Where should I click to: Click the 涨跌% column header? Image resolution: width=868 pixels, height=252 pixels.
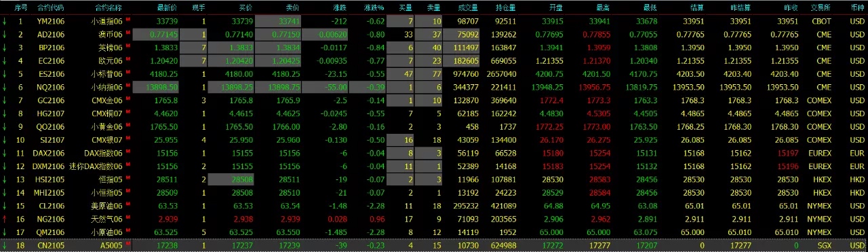(x=374, y=7)
